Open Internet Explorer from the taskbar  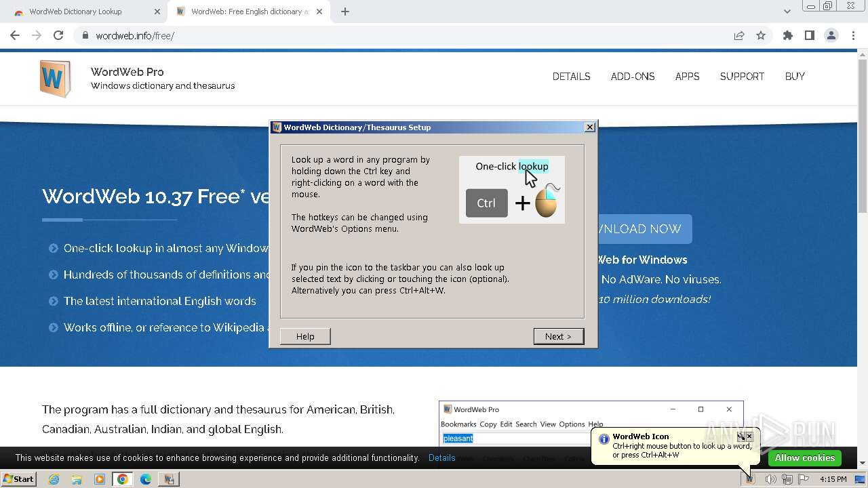click(54, 479)
